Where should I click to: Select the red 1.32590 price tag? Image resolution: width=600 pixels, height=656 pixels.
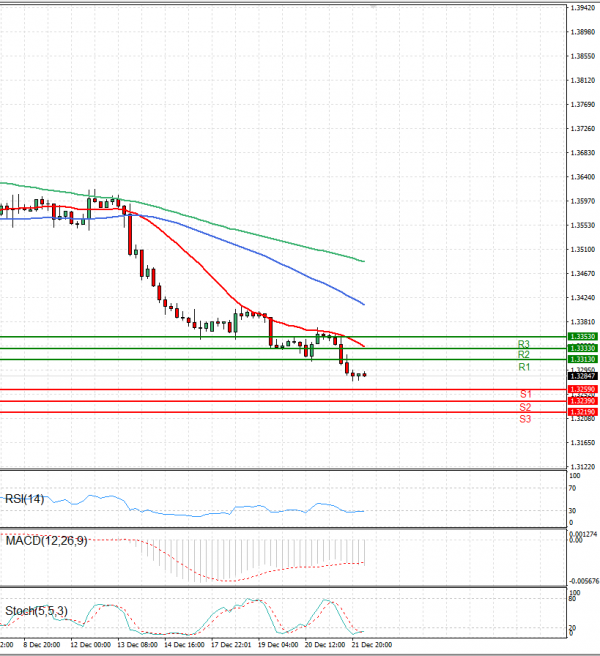(x=583, y=390)
